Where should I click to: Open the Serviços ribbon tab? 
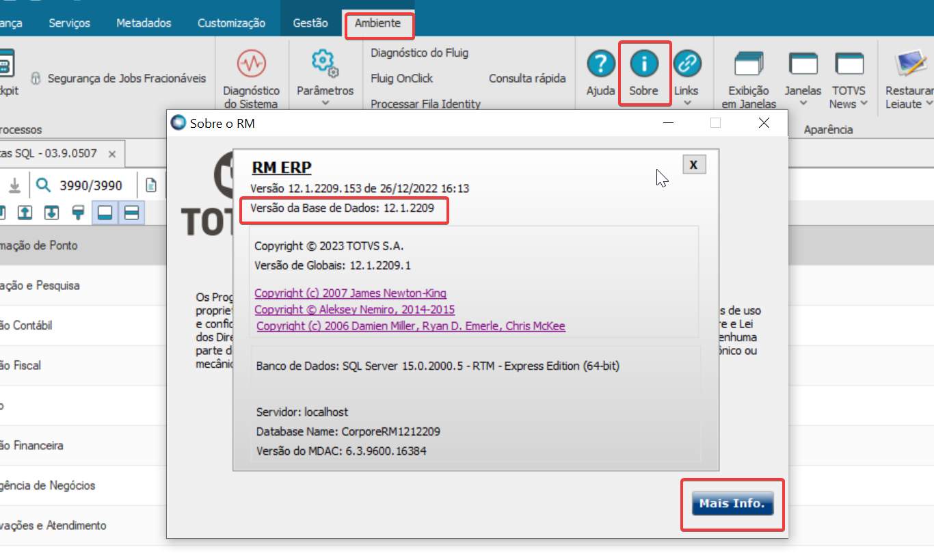[x=69, y=23]
